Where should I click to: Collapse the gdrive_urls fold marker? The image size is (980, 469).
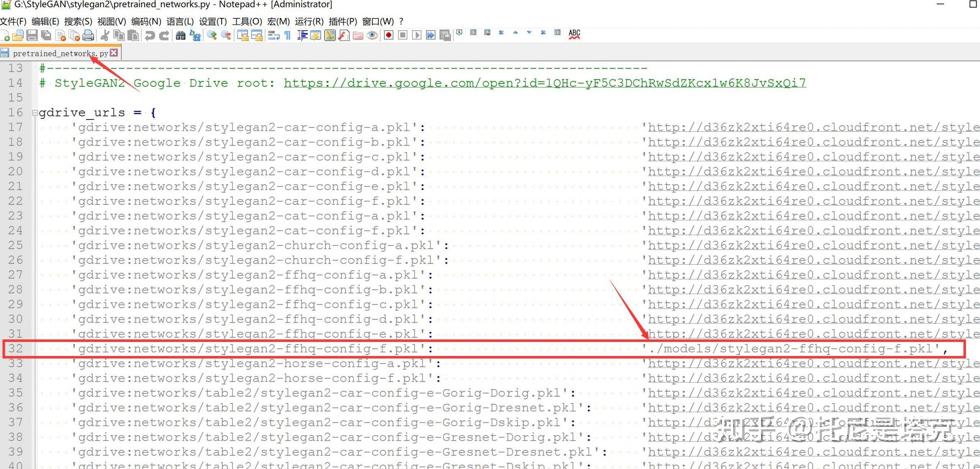(x=35, y=113)
